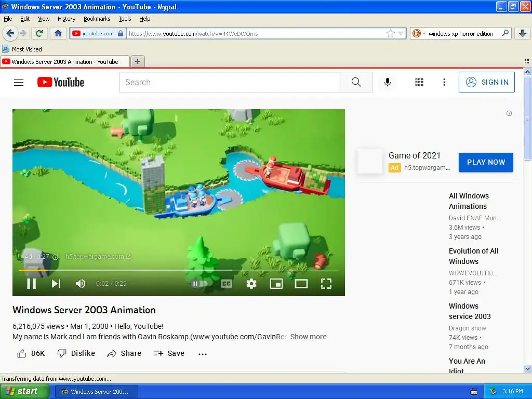Focus the YouTube Search field

pos(229,82)
